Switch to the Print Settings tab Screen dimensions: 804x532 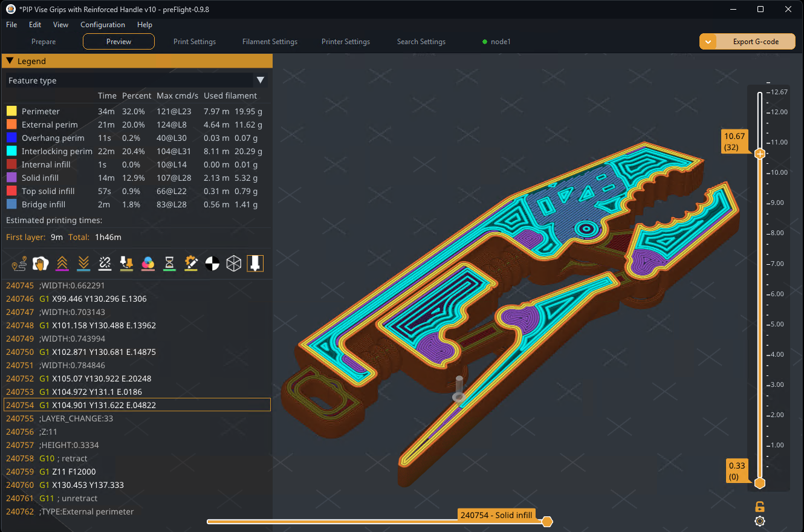[194, 42]
